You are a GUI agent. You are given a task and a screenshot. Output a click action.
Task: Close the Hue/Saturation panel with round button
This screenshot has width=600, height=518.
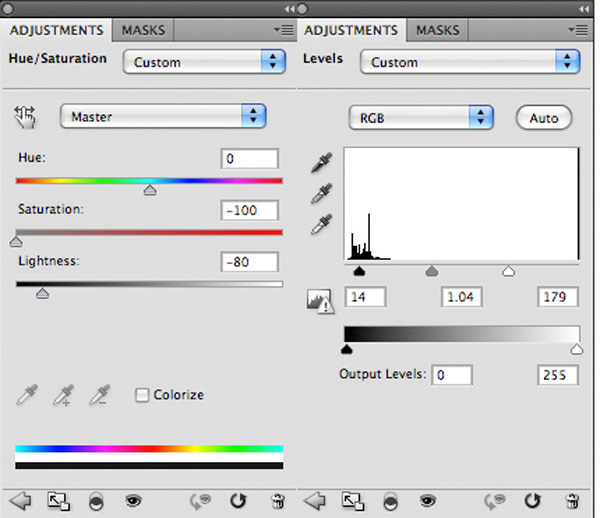(x=8, y=8)
